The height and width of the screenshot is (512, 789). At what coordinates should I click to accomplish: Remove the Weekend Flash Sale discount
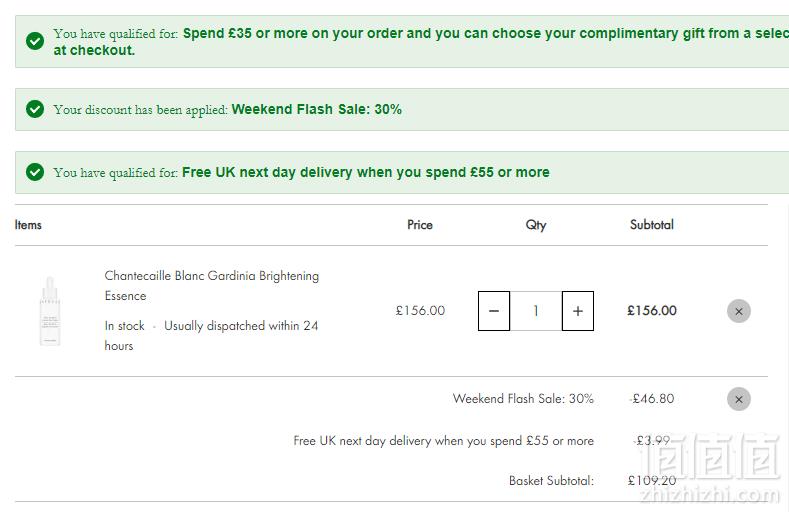pos(739,399)
